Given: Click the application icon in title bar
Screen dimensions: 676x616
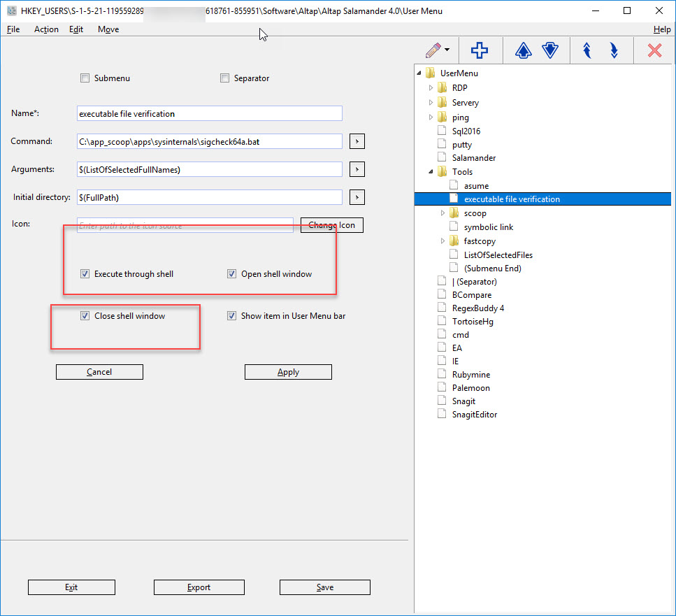Looking at the screenshot, I should 12,10.
